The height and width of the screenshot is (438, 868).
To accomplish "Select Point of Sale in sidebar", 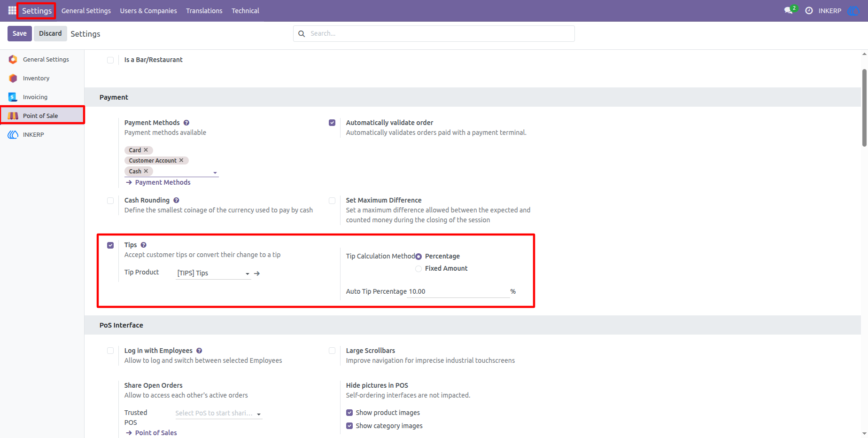I will pos(40,116).
